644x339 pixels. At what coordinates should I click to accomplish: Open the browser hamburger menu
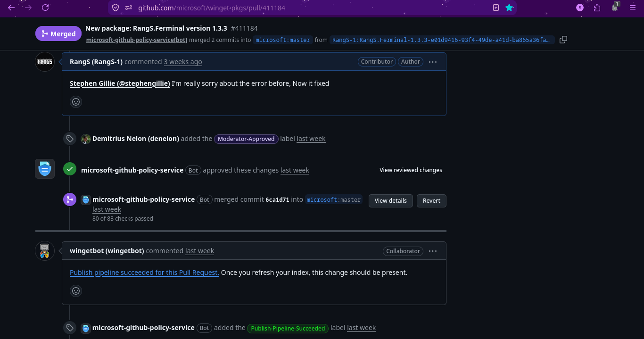(633, 8)
